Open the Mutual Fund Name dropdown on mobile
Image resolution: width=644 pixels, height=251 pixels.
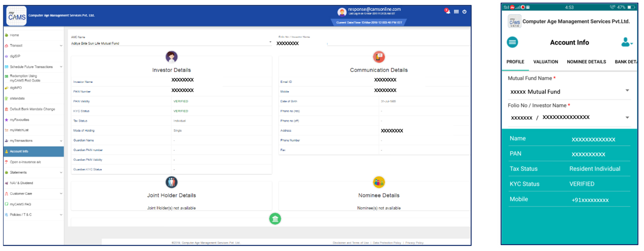tap(627, 91)
